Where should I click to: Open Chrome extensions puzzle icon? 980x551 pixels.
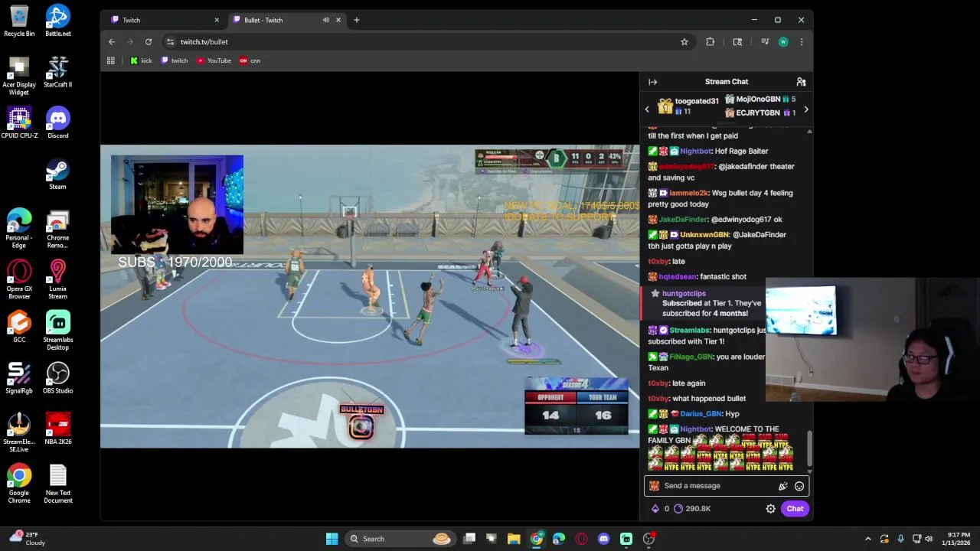point(710,42)
